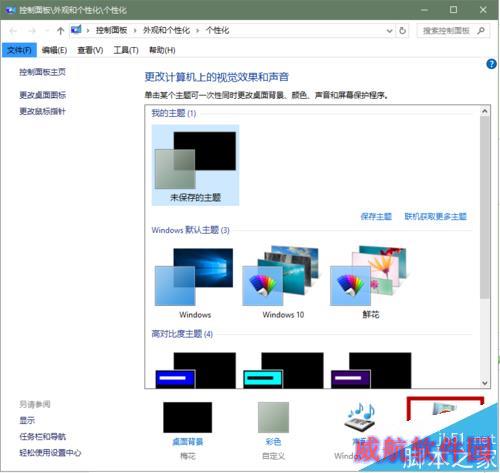Expand the address bar history dropdown
This screenshot has width=500, height=473.
389,31
